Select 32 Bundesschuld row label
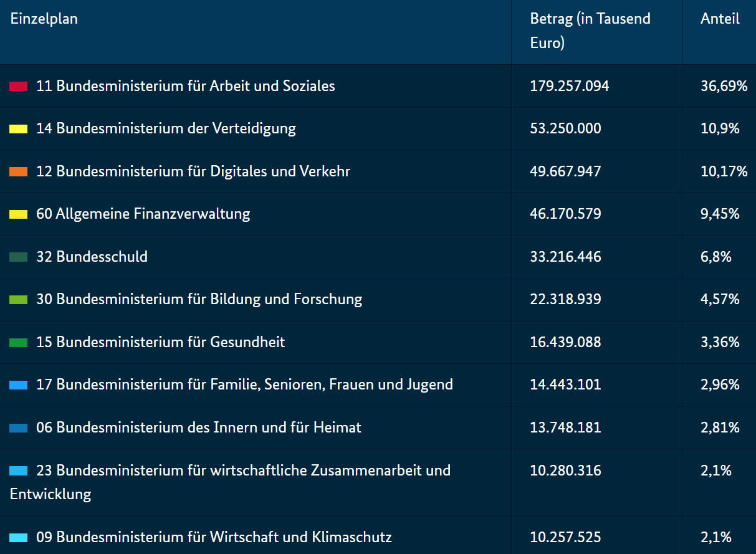The height and width of the screenshot is (554, 756). [92, 257]
